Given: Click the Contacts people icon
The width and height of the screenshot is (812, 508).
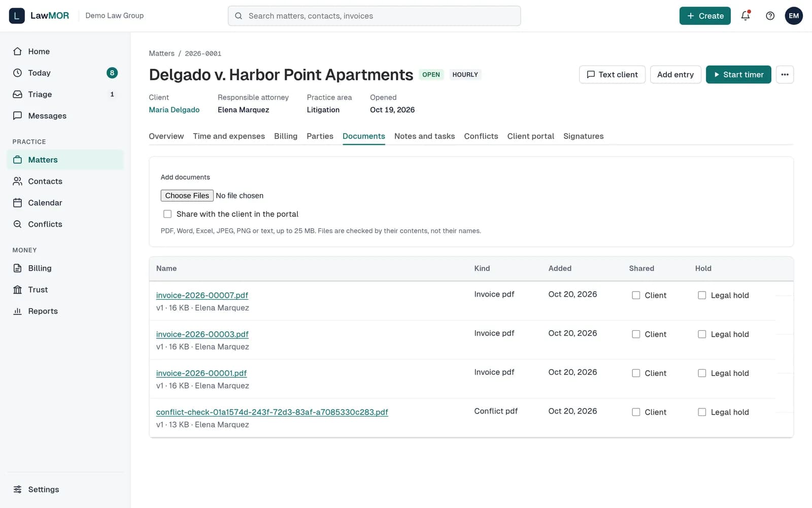Looking at the screenshot, I should 18,181.
